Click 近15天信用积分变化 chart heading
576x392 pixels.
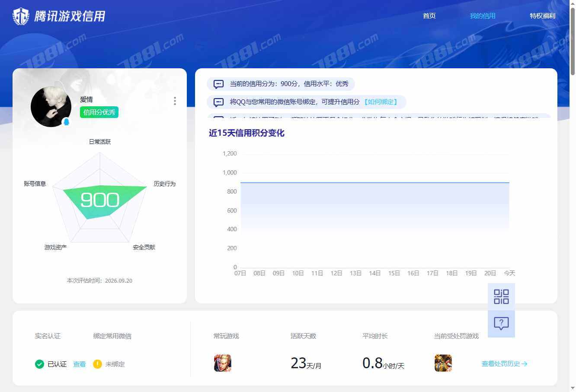pos(246,133)
